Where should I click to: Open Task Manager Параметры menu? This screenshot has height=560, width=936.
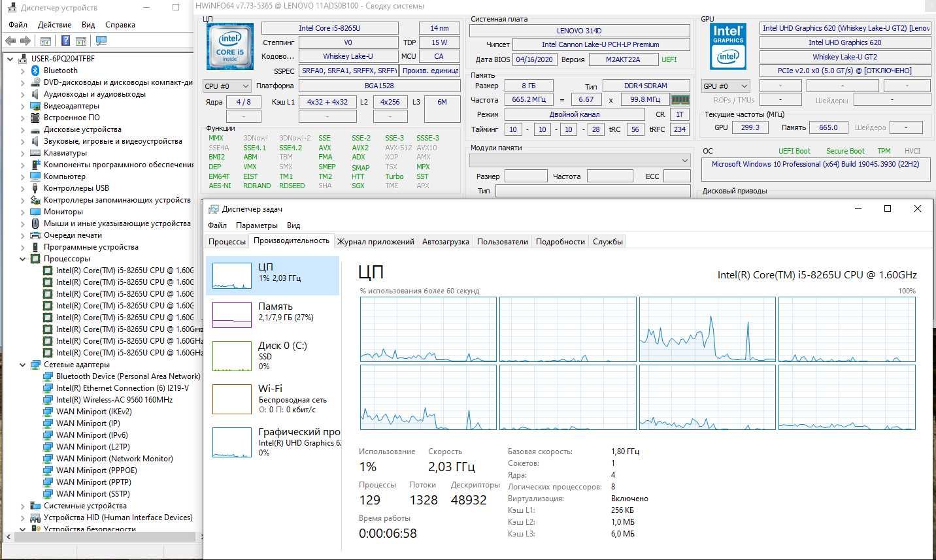coord(257,225)
